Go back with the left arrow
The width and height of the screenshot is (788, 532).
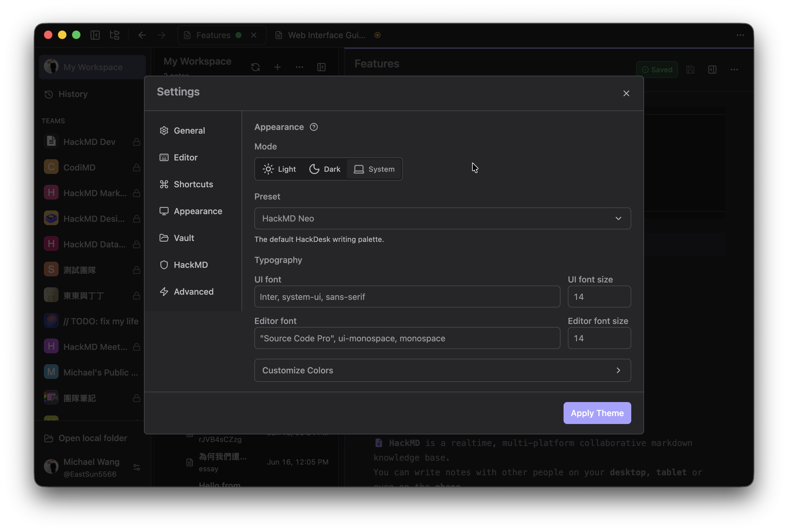pyautogui.click(x=142, y=35)
